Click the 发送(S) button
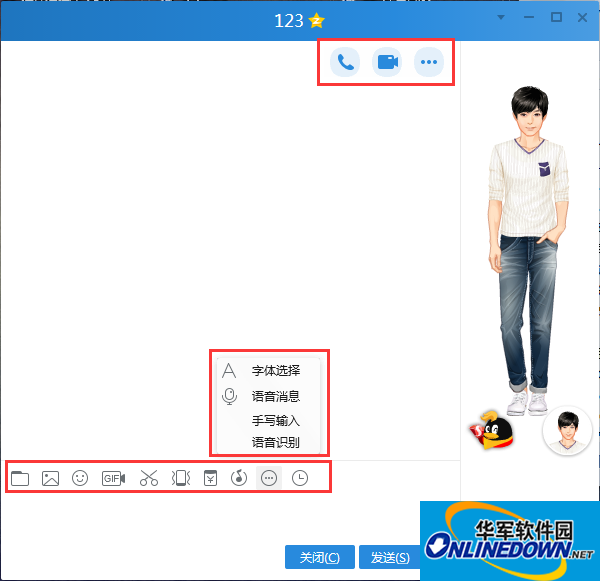Viewport: 600px width, 581px height. pos(390,557)
